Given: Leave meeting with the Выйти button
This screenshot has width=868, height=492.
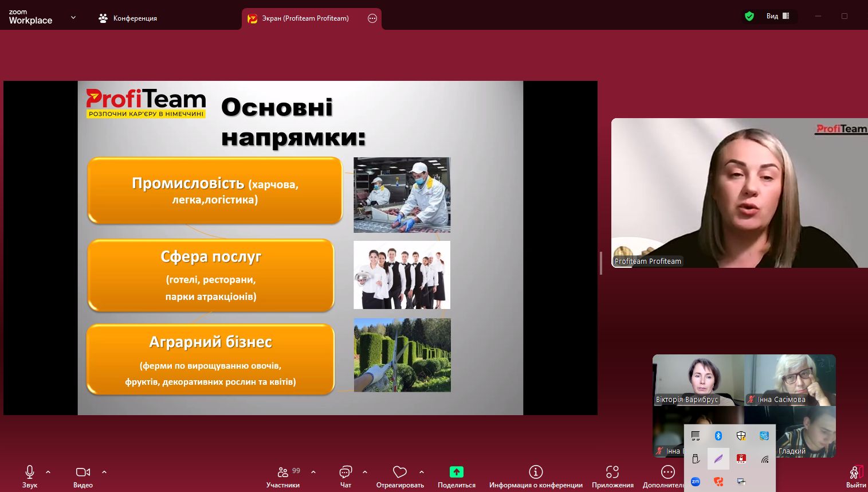Looking at the screenshot, I should pyautogui.click(x=855, y=477).
